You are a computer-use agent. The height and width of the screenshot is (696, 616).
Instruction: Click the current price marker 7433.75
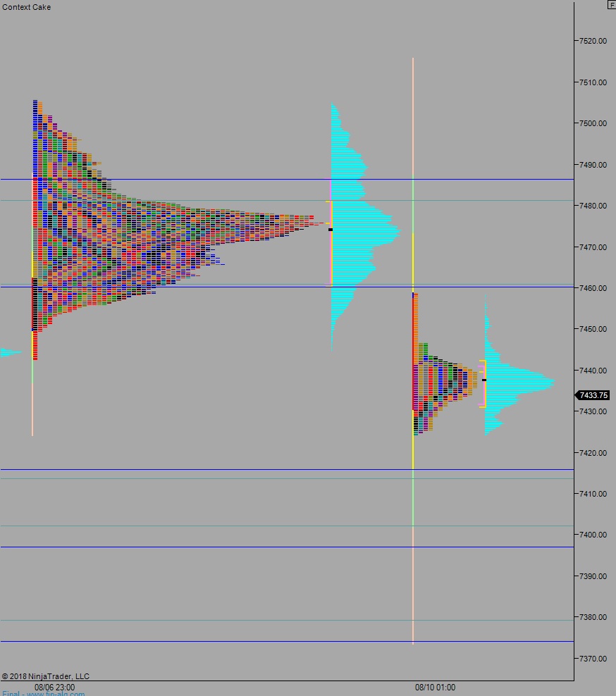pos(593,395)
